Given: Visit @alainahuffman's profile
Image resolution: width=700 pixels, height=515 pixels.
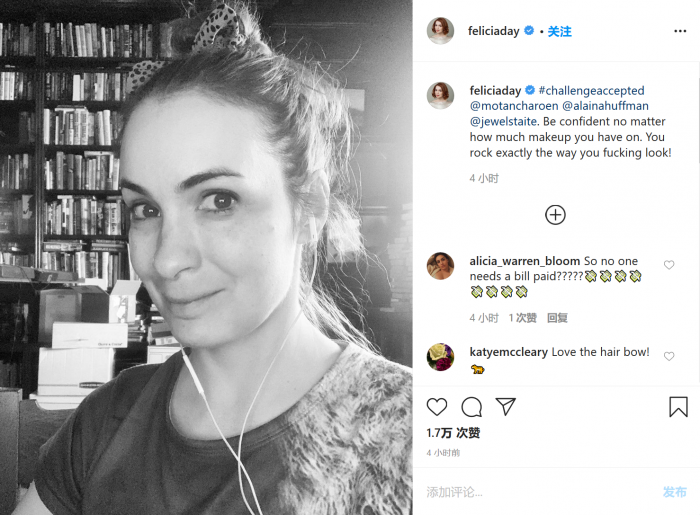Looking at the screenshot, I should (605, 106).
